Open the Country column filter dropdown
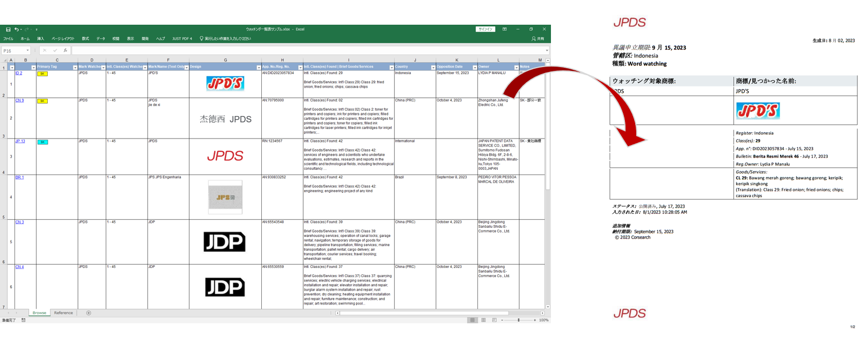The image size is (868, 348). tap(433, 68)
